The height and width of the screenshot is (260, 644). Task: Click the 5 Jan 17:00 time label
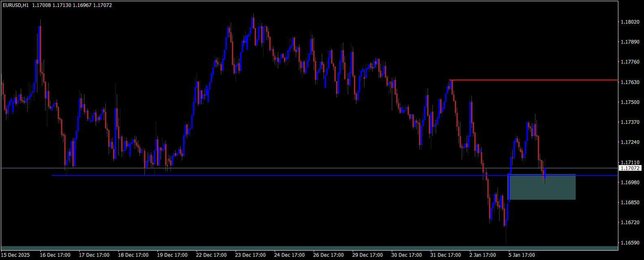click(x=522, y=255)
